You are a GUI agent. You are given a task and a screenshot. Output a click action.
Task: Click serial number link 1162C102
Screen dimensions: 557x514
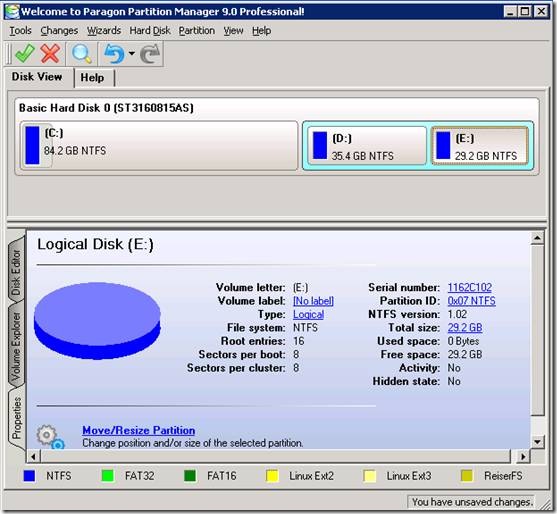[x=470, y=287]
